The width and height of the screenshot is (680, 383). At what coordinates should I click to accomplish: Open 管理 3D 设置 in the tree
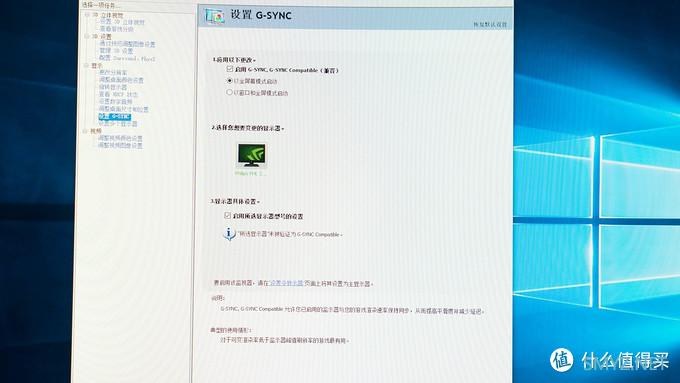(116, 51)
